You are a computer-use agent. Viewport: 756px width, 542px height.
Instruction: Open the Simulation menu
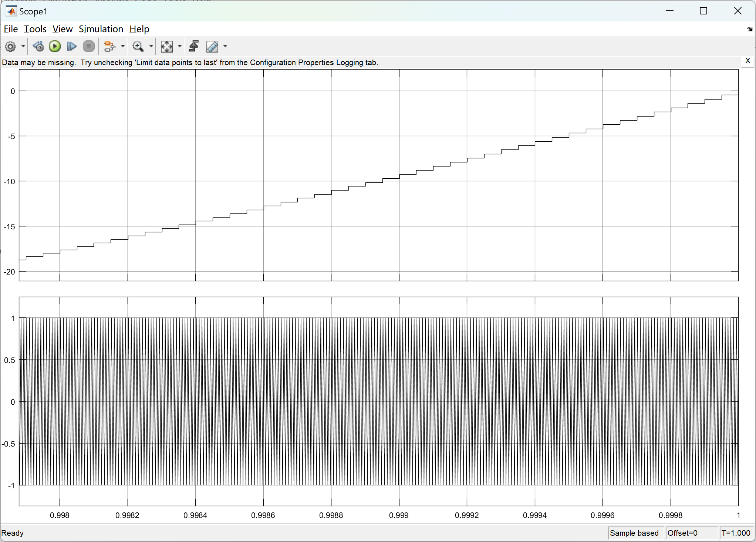coord(101,29)
